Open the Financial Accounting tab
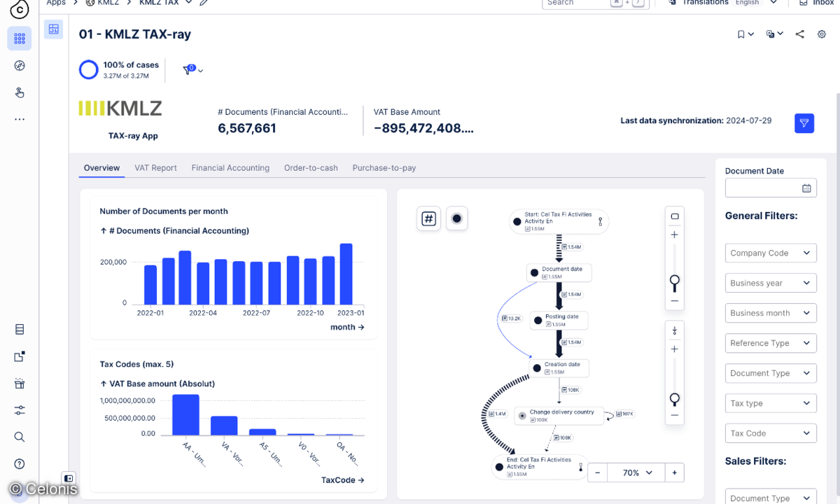The height and width of the screenshot is (504, 840). pos(230,168)
